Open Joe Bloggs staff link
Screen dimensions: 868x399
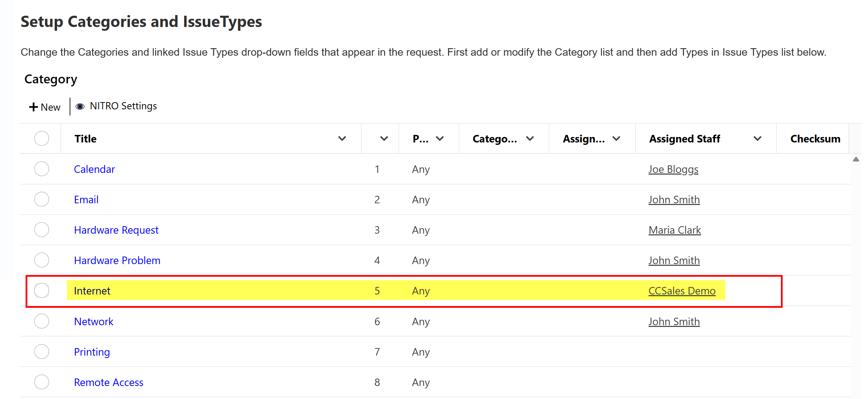point(673,169)
